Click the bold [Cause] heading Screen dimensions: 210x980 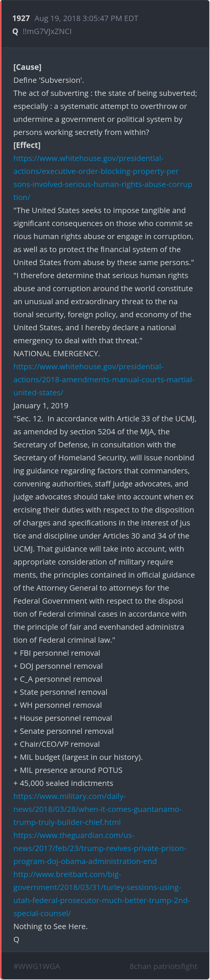coord(28,67)
